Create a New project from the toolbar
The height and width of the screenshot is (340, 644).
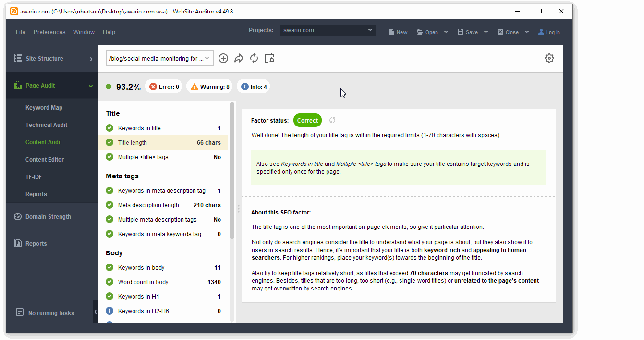click(x=398, y=32)
